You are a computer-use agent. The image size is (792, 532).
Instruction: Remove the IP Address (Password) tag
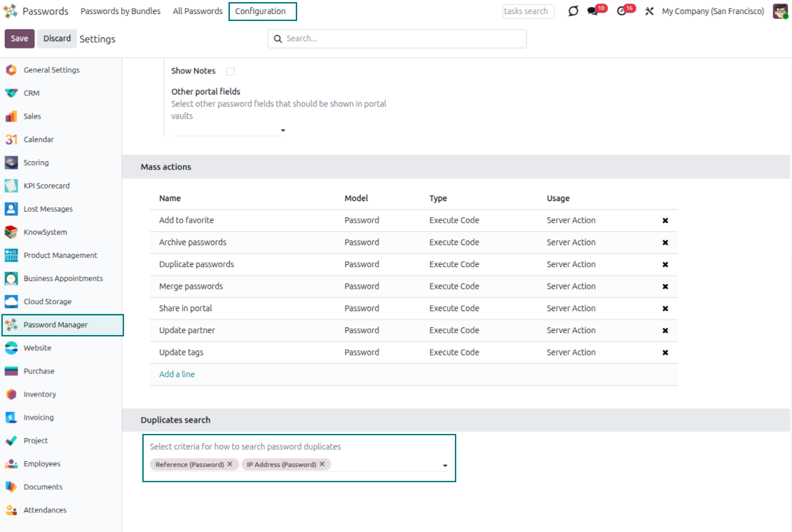pos(322,464)
